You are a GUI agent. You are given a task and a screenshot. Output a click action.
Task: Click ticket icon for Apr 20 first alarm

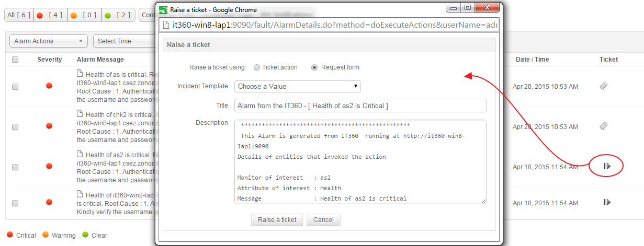[x=603, y=86]
